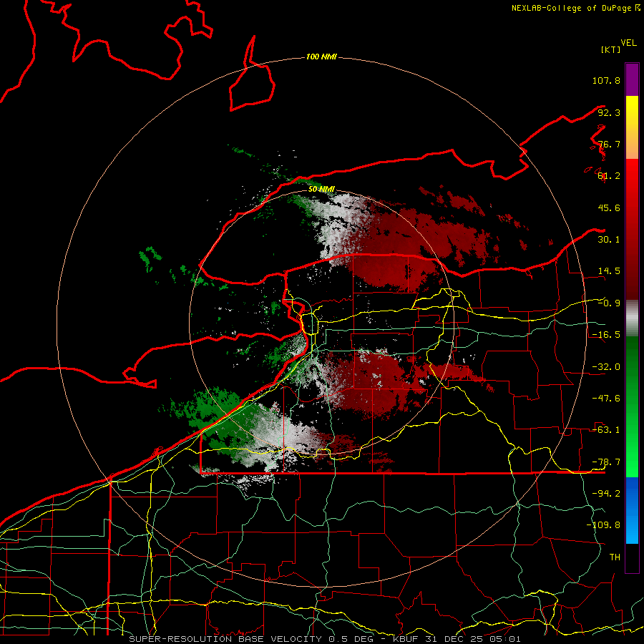Screen dimensions: 644x644
Task: Click the NEXLAB-College of DuPage watermark text
Action: pyautogui.click(x=576, y=8)
